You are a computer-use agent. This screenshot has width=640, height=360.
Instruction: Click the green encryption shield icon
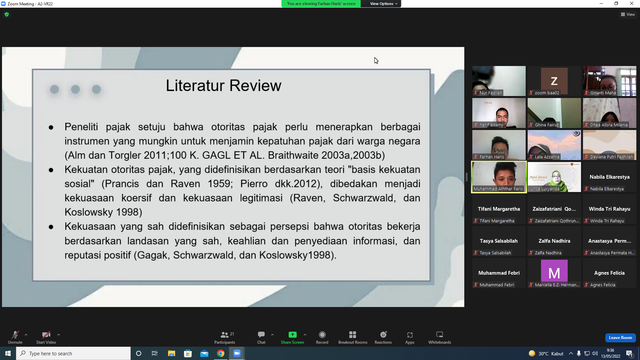click(x=7, y=14)
